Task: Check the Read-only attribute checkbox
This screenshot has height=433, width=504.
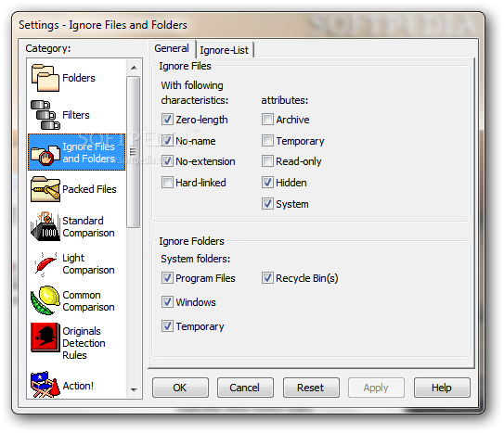Action: click(267, 161)
